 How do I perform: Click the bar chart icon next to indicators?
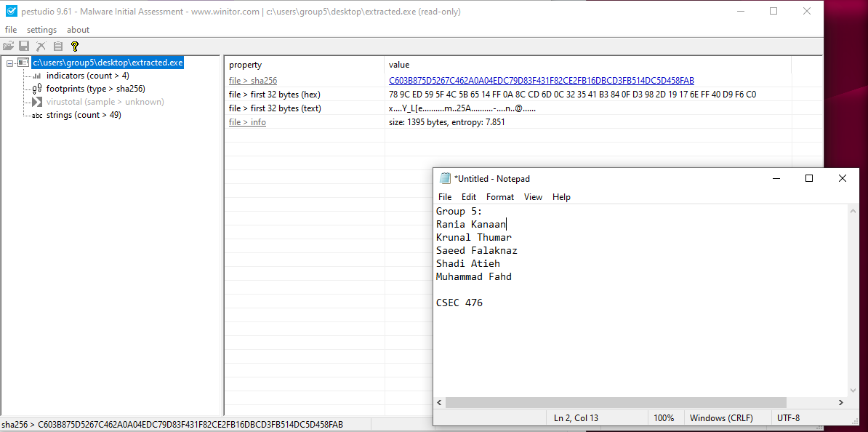(x=37, y=76)
